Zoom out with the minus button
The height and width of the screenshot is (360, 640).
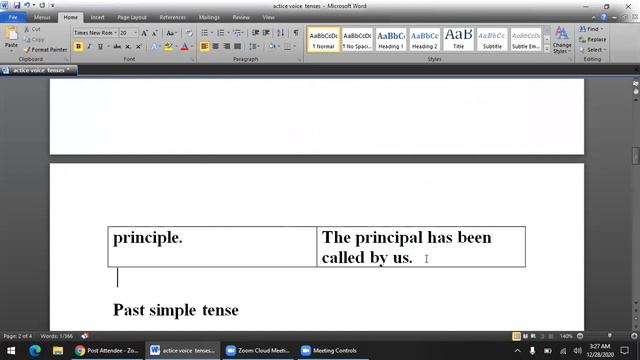tap(580, 336)
